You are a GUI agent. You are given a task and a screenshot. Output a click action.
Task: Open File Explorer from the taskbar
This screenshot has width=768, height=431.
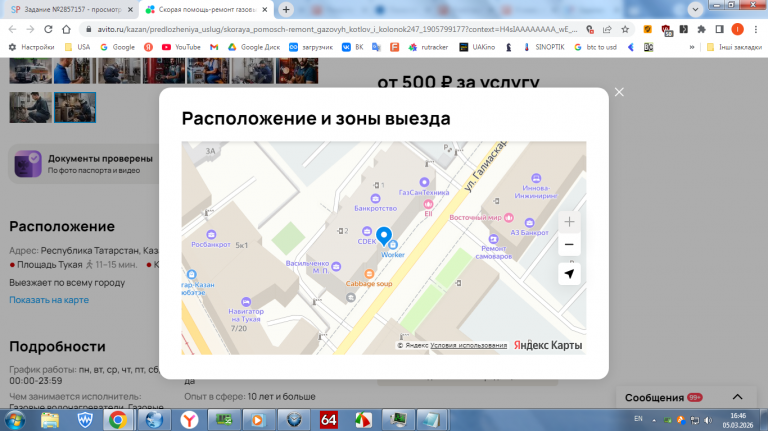point(49,420)
